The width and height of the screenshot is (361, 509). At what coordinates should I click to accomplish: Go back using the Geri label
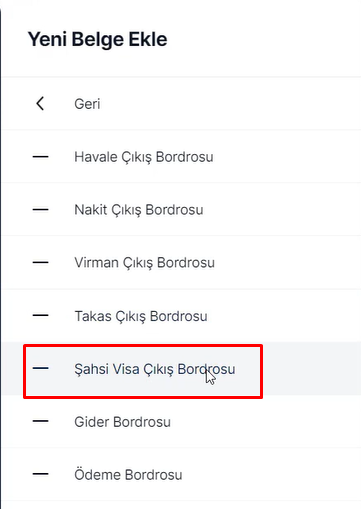(87, 104)
